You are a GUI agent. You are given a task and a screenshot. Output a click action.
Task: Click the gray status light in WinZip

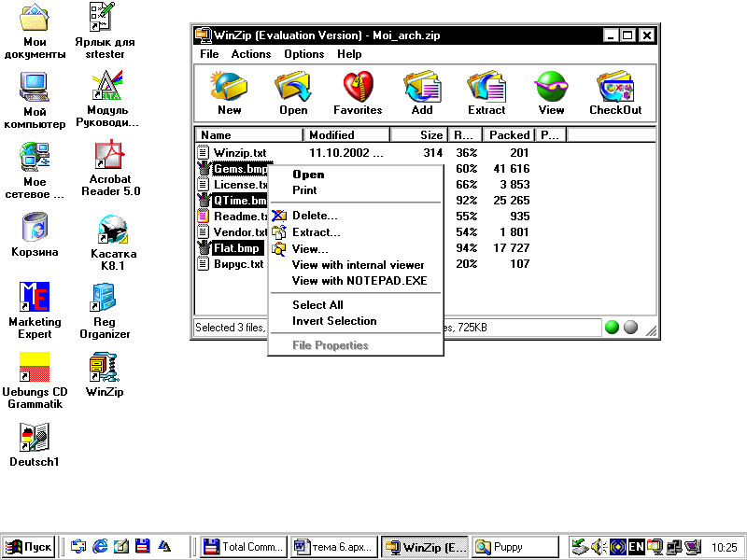tap(630, 328)
